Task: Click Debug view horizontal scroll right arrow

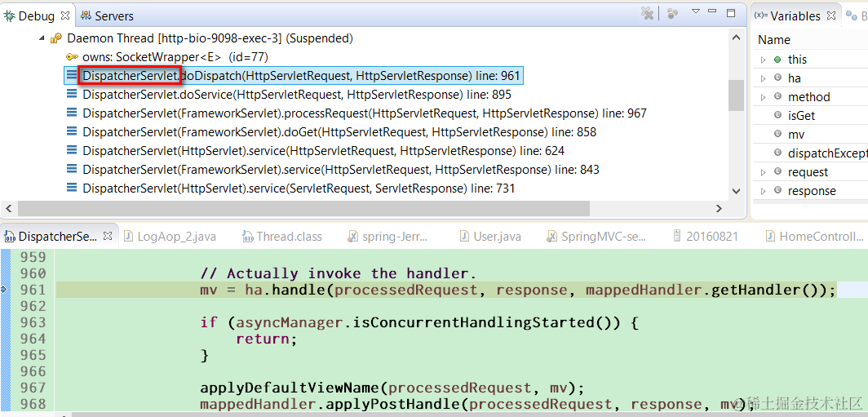Action: tap(719, 208)
